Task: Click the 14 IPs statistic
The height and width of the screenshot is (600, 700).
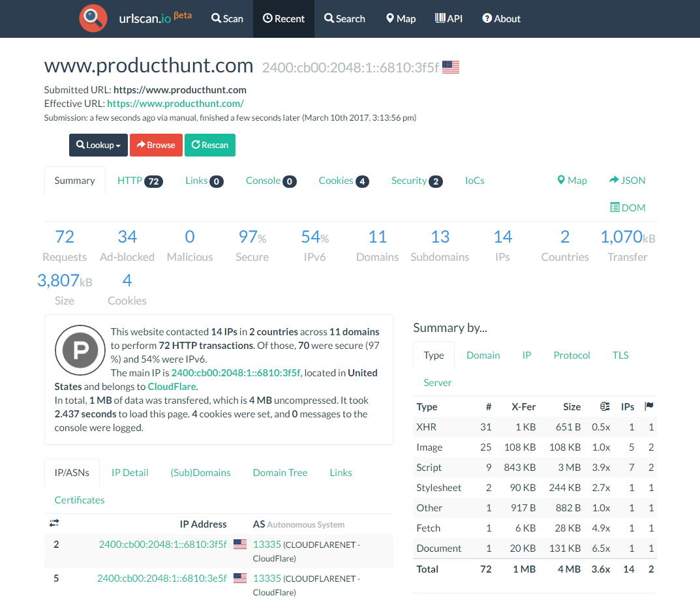Action: point(503,245)
